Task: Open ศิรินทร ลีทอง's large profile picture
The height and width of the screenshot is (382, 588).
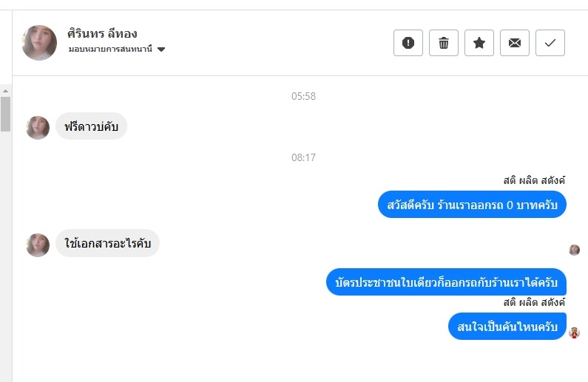Action: coord(39,43)
